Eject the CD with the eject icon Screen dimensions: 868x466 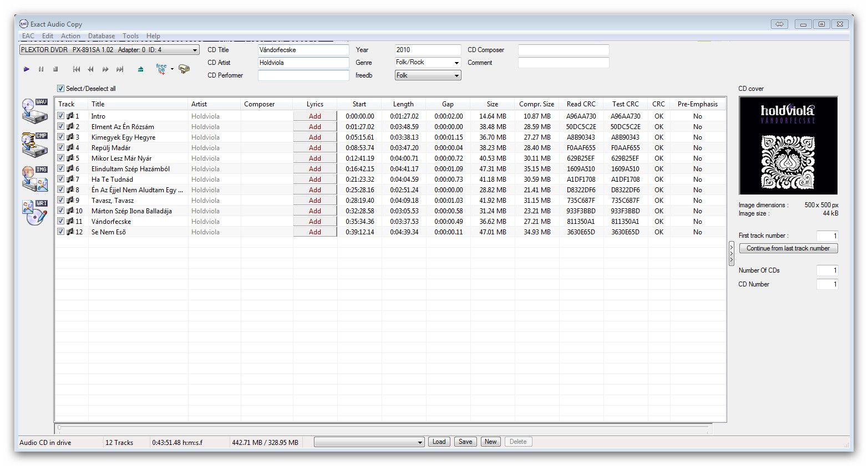[140, 69]
